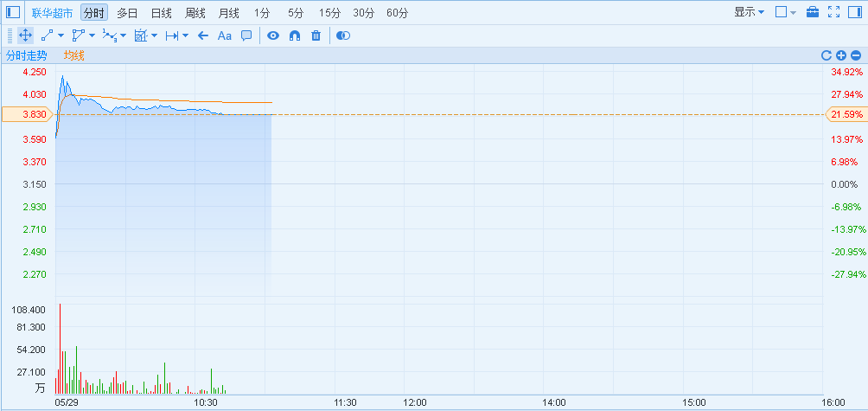This screenshot has width=868, height=411.
Task: Toggle magnet snap mode
Action: pyautogui.click(x=295, y=35)
